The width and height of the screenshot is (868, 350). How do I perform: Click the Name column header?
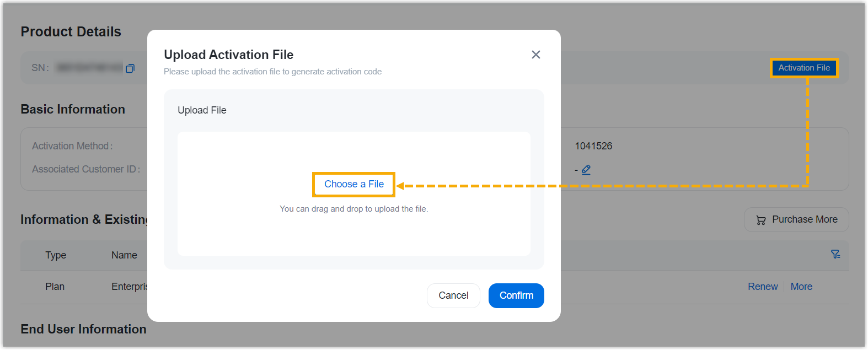point(124,255)
